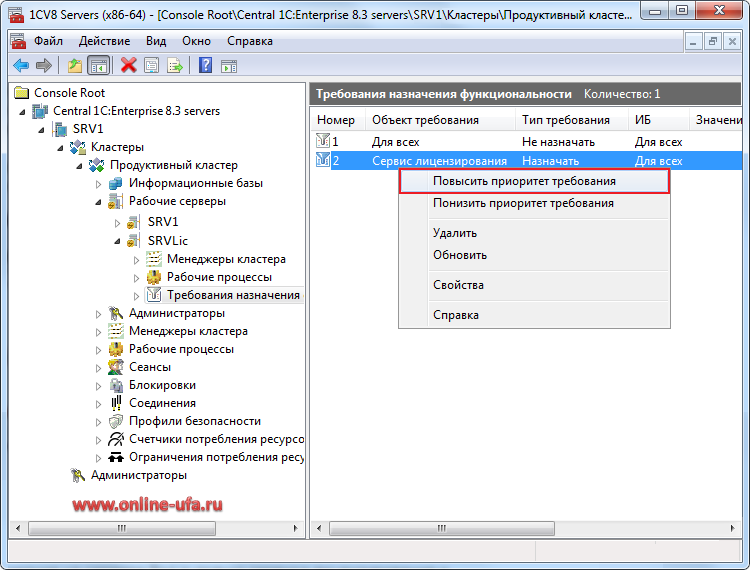Open the Properties toolbar icon
Viewport: 750px width, 570px height.
152,65
